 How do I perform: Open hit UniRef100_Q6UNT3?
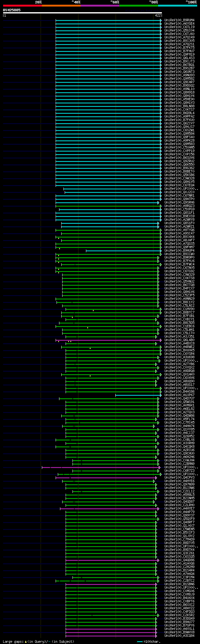click(x=179, y=72)
